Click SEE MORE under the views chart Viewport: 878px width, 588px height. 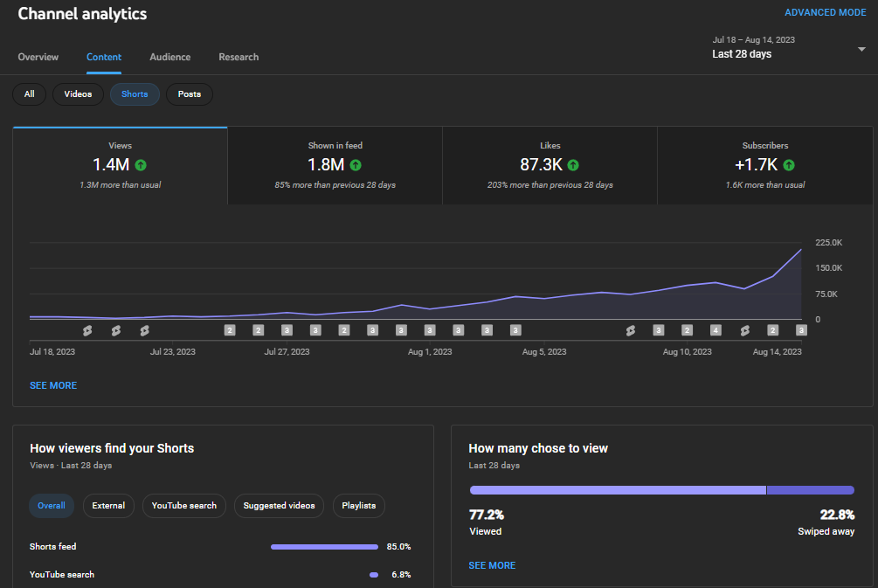click(x=53, y=385)
